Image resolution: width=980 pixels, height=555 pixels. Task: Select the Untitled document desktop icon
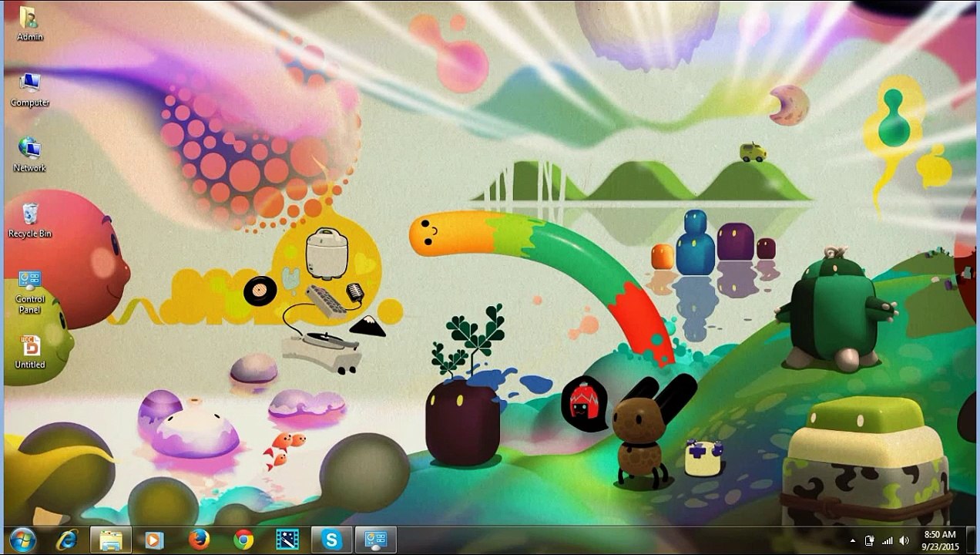(30, 351)
